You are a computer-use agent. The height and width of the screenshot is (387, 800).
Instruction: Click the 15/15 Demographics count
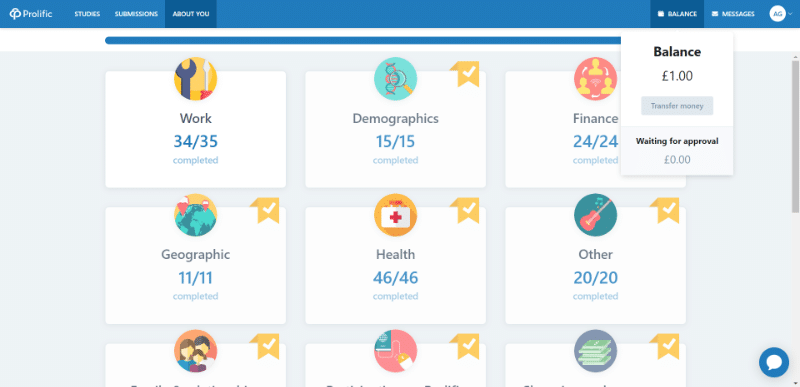[x=395, y=141]
